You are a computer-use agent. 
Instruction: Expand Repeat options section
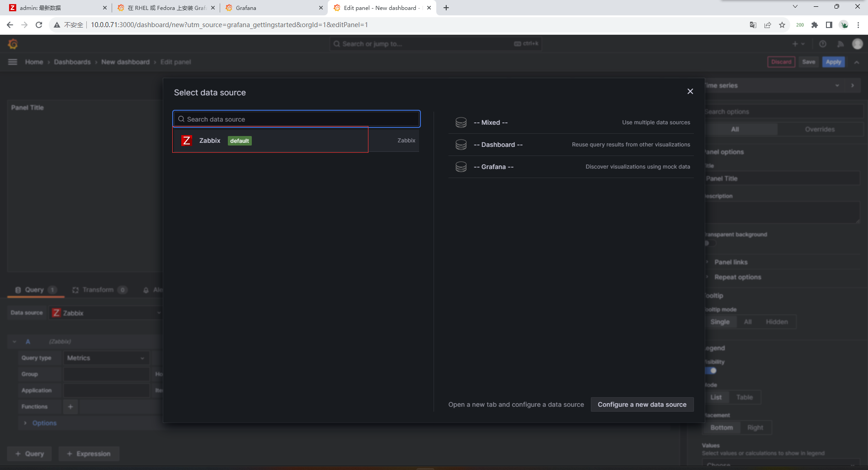coord(737,277)
